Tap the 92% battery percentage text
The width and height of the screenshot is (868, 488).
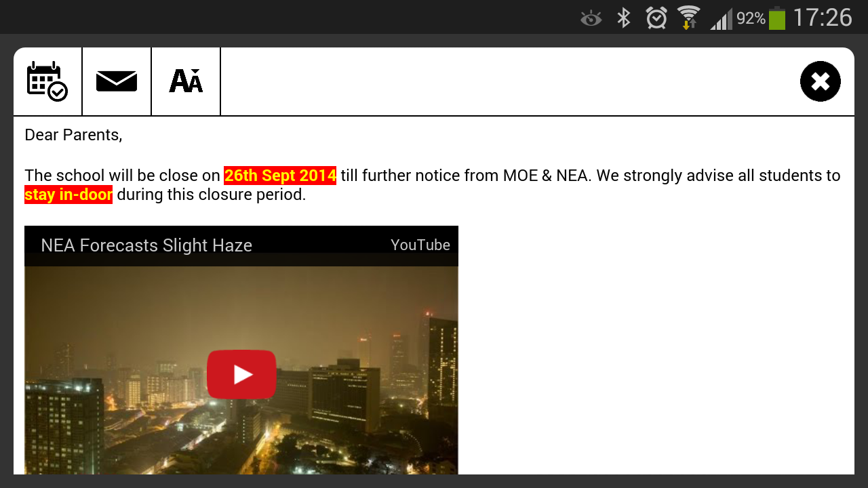pyautogui.click(x=751, y=18)
